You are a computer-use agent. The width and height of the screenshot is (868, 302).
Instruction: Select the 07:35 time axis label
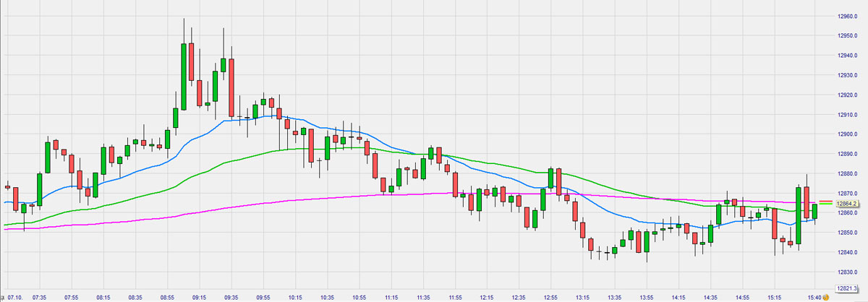[x=40, y=297]
